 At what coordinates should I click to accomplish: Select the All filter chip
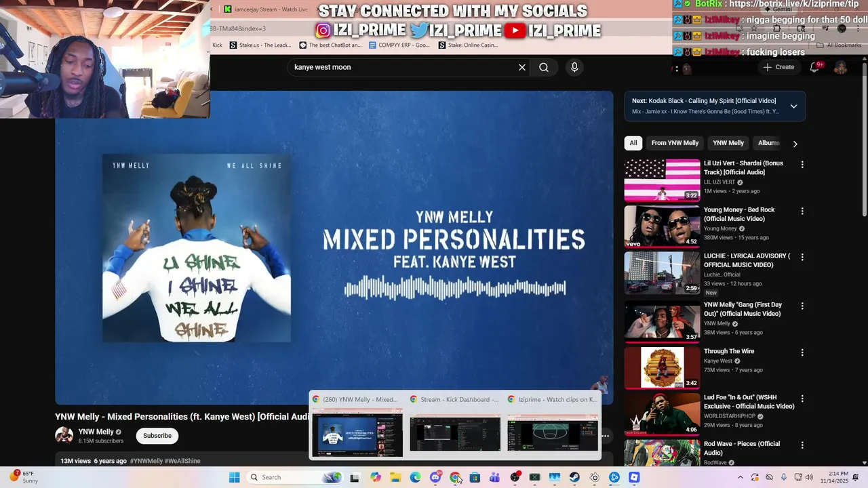coord(633,143)
